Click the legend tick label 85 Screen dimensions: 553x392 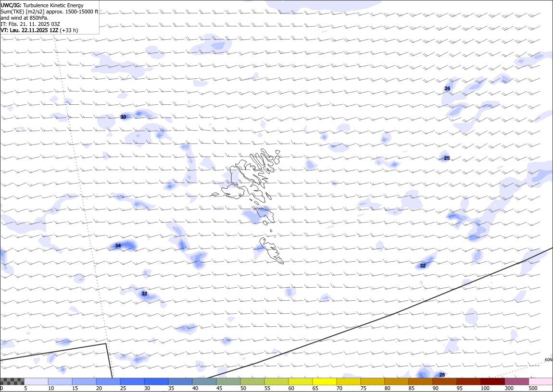coord(411,388)
